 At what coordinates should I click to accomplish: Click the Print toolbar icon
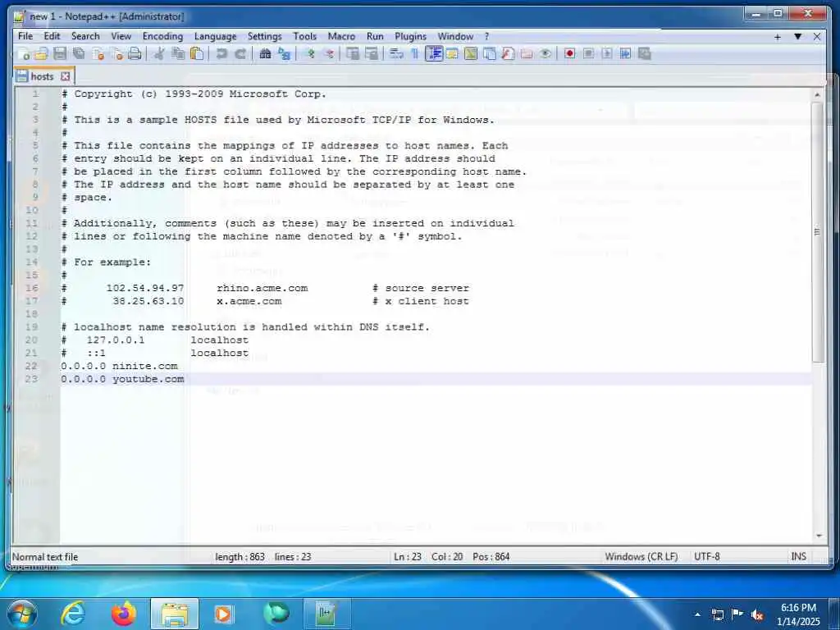point(135,53)
